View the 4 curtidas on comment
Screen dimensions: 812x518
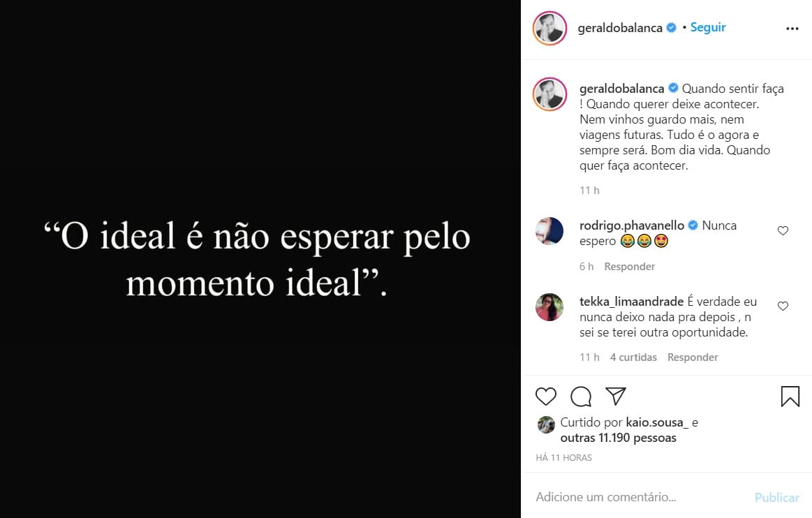(x=633, y=357)
